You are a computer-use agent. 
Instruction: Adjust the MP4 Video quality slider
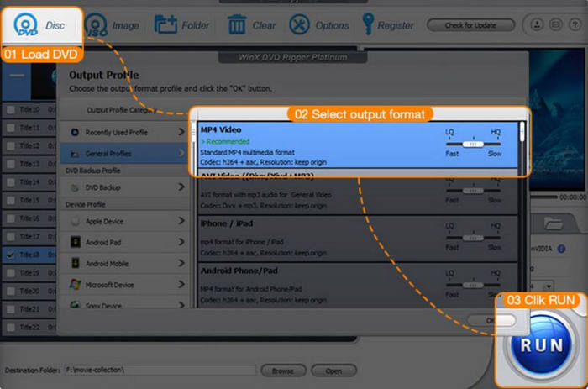click(473, 144)
